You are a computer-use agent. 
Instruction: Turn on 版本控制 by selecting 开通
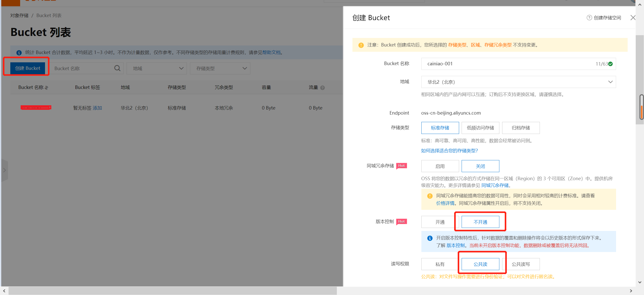440,222
